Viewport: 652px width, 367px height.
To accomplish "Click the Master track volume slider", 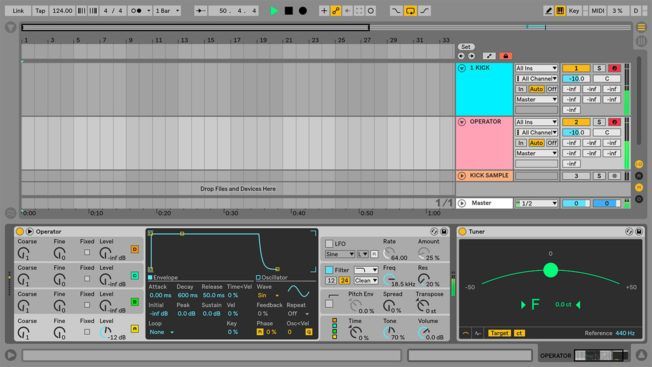I will [576, 203].
